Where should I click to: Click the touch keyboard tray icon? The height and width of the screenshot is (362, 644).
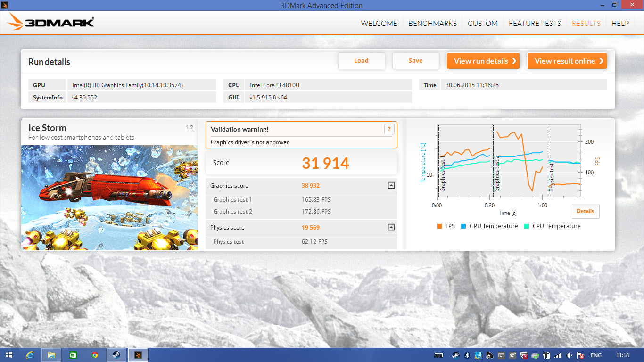pos(439,355)
